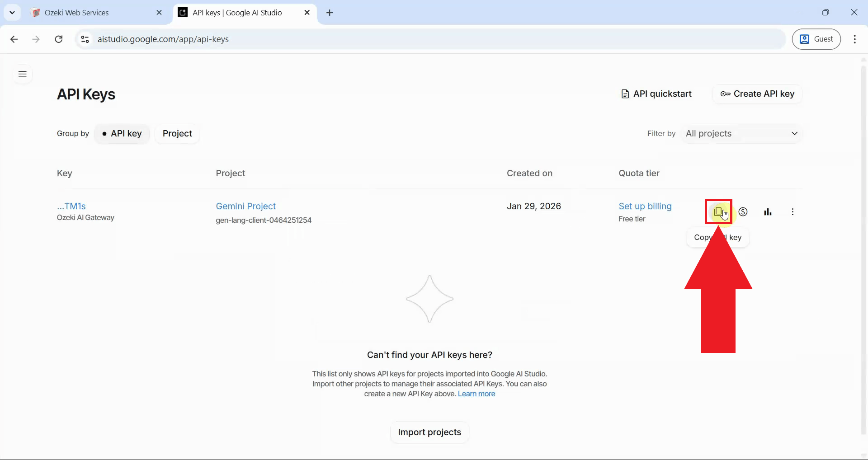Open a new browser tab
The image size is (868, 460).
(330, 13)
